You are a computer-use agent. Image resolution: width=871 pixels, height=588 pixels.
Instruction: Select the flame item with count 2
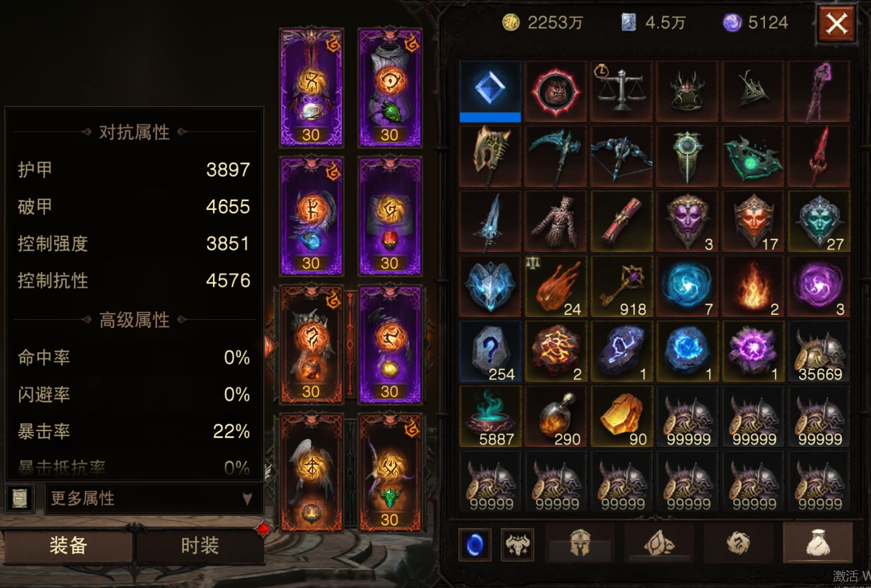coord(753,286)
